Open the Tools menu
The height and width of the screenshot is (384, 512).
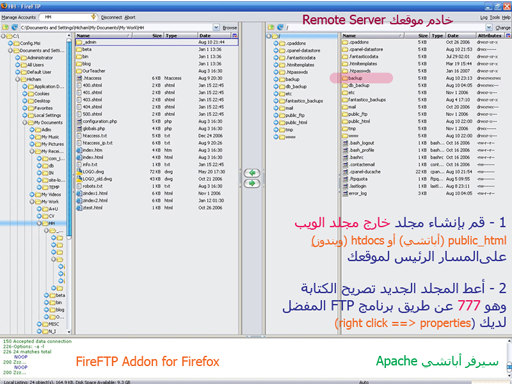(x=494, y=17)
